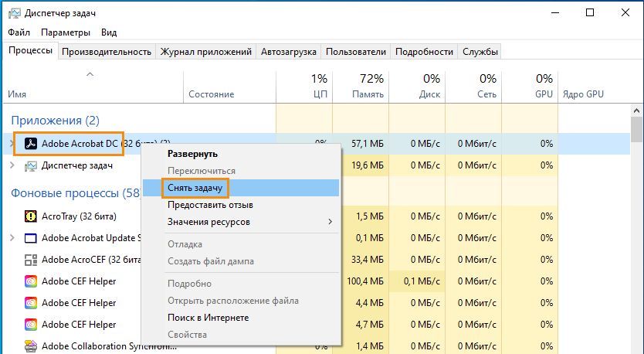Sort by the Состояние column header

tap(229, 87)
